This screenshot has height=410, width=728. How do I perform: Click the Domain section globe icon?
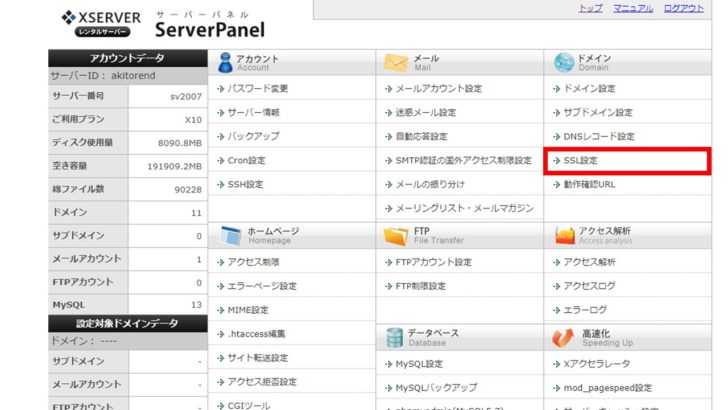tap(564, 63)
